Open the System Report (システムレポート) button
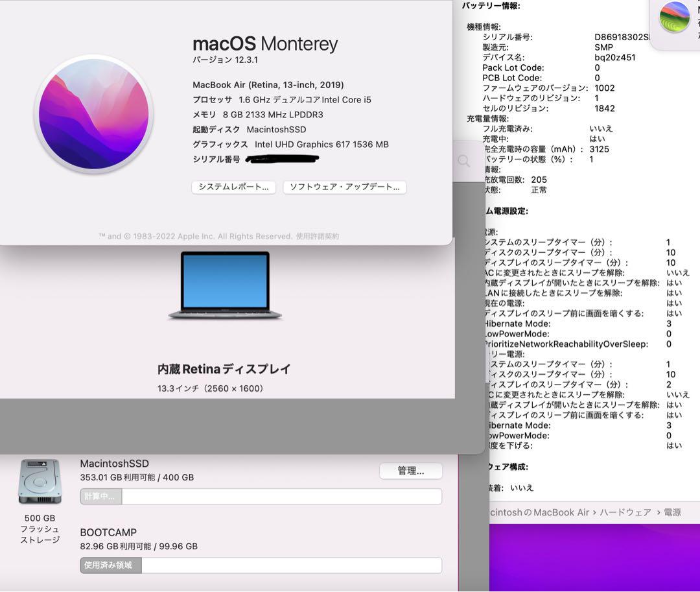The image size is (700, 592). 233,187
